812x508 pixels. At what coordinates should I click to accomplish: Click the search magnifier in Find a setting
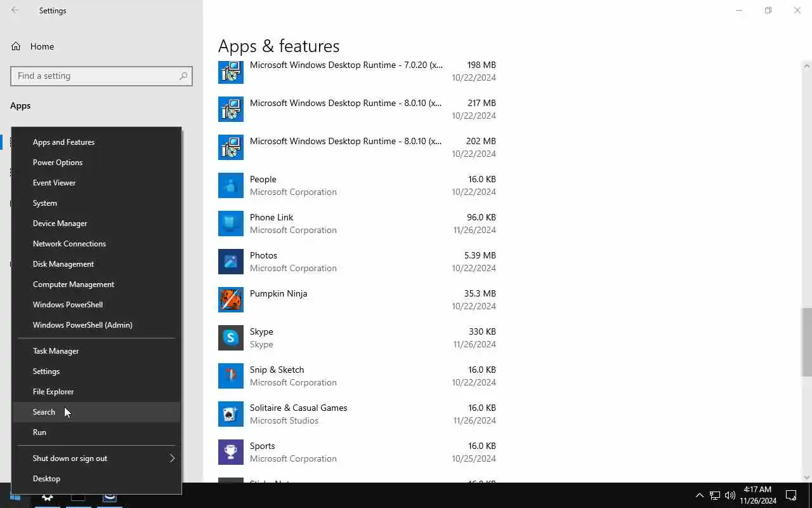click(183, 76)
